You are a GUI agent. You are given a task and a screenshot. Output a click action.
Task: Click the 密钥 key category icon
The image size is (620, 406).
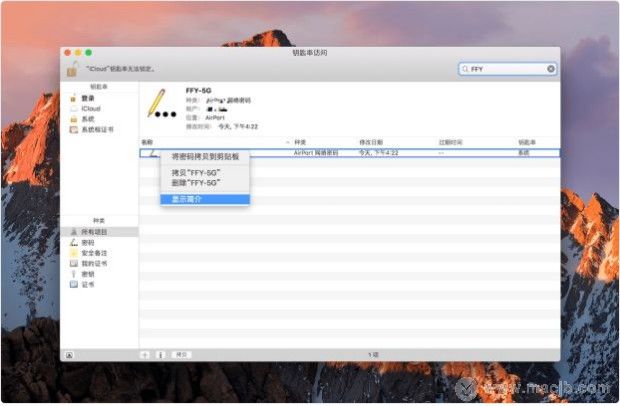point(74,274)
